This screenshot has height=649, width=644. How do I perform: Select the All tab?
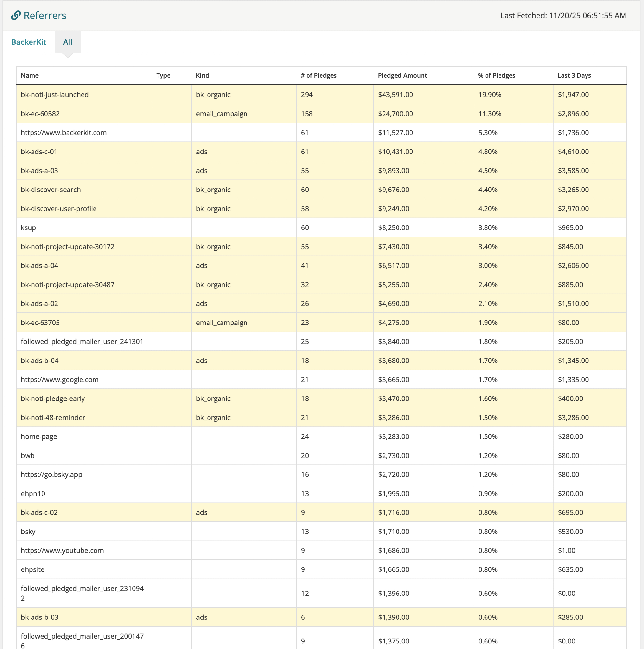[x=68, y=42]
